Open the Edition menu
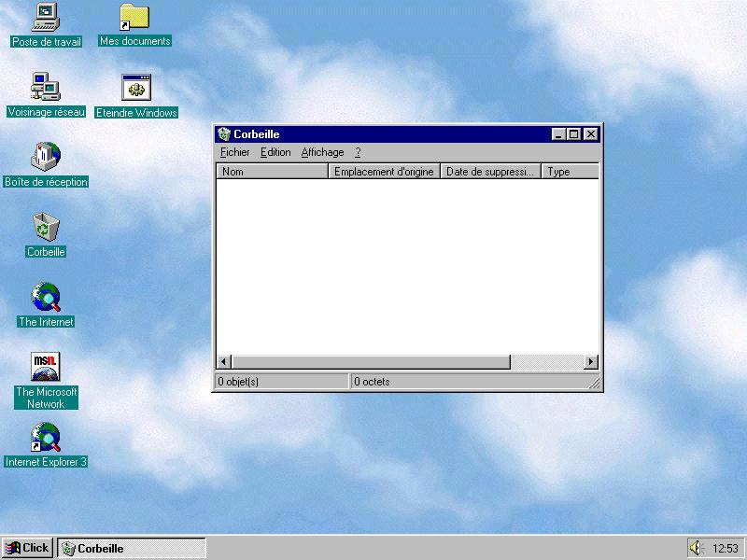This screenshot has width=747, height=560. pyautogui.click(x=275, y=152)
